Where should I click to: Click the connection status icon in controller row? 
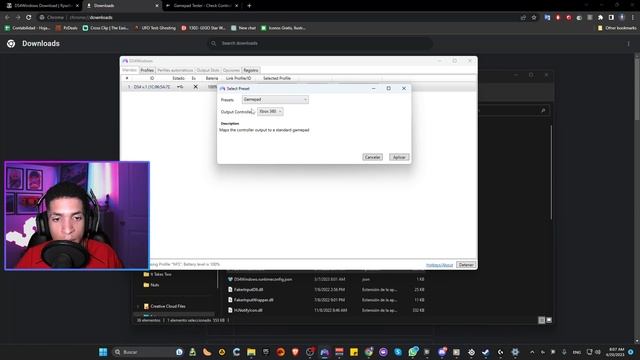pyautogui.click(x=180, y=87)
